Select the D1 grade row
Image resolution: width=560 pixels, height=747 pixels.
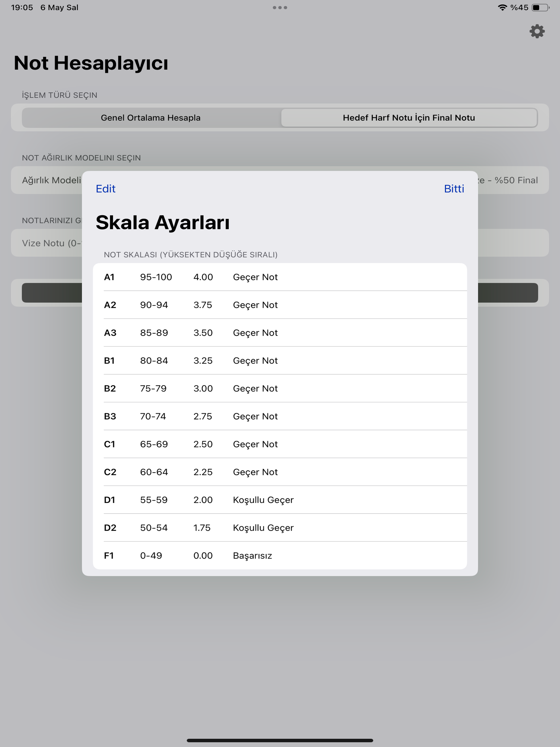coord(280,500)
